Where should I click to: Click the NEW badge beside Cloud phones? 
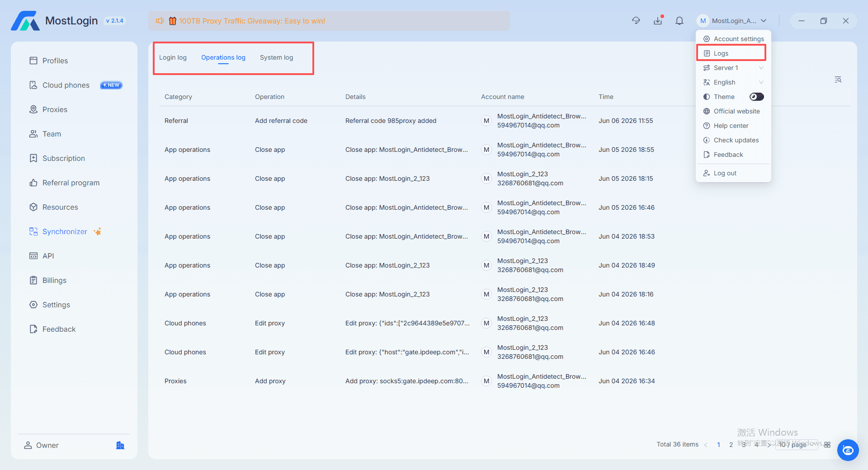click(111, 85)
